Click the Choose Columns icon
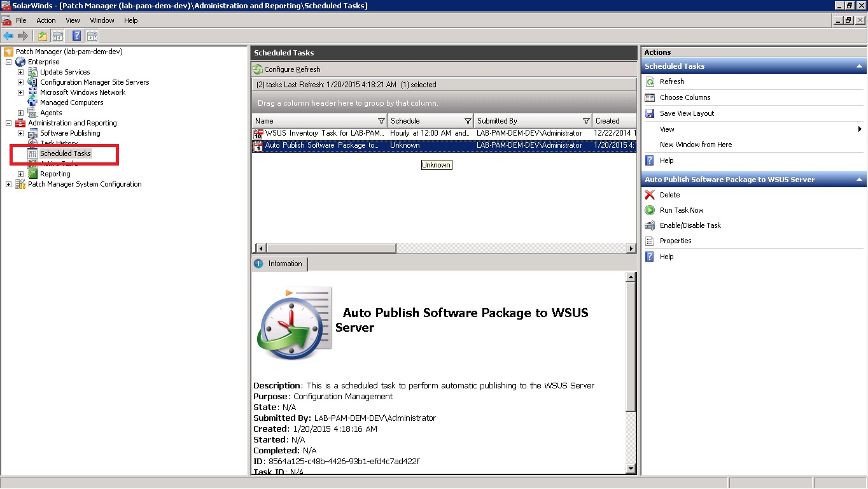 point(650,97)
